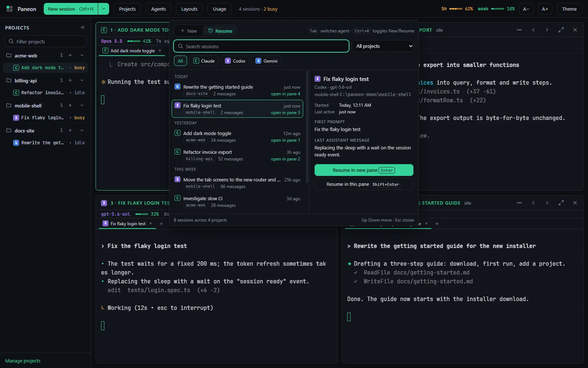Open more options in the Refactor invoice export pane
Screen dimensions: 588x368
(519, 30)
